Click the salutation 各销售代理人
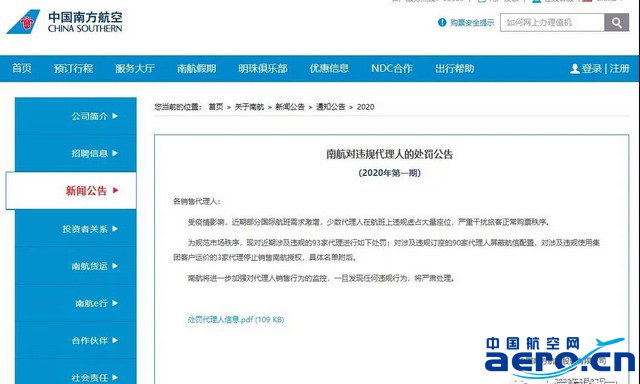The height and width of the screenshot is (384, 640). 197,202
